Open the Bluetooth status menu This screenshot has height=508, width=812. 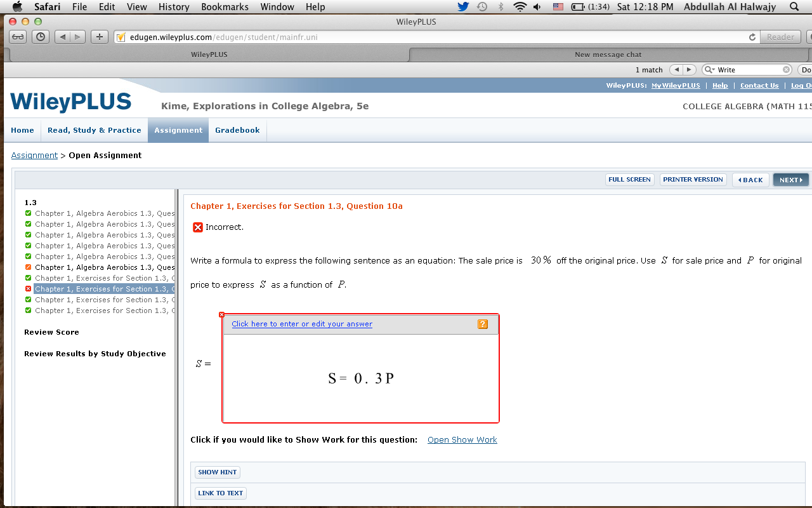(501, 7)
